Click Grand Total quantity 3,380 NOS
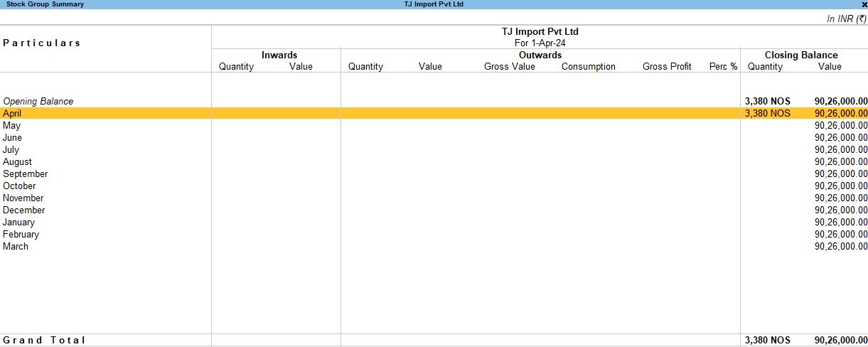Viewport: 868px width, 347px height. click(x=768, y=340)
